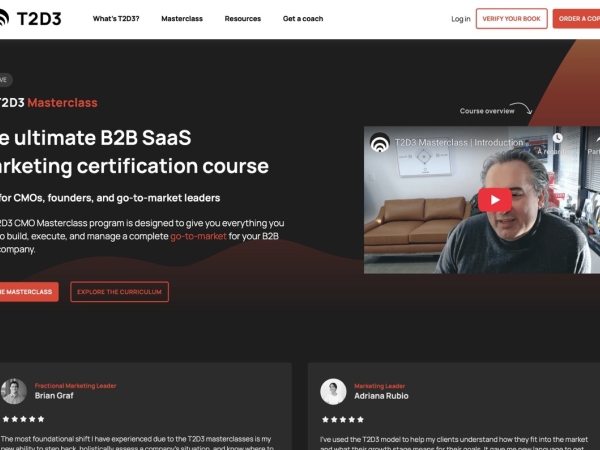Click the EXPLORE THE CURRICULUM button
The image size is (600, 450).
119,292
